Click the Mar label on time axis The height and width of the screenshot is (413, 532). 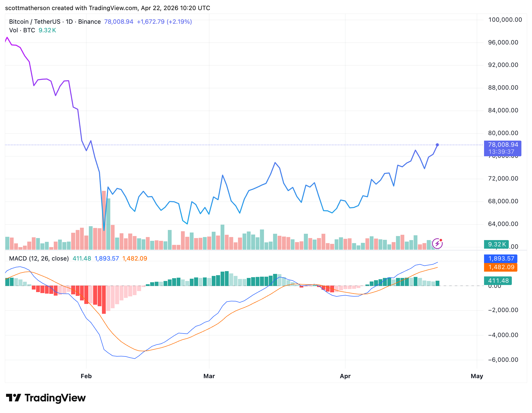pyautogui.click(x=209, y=376)
